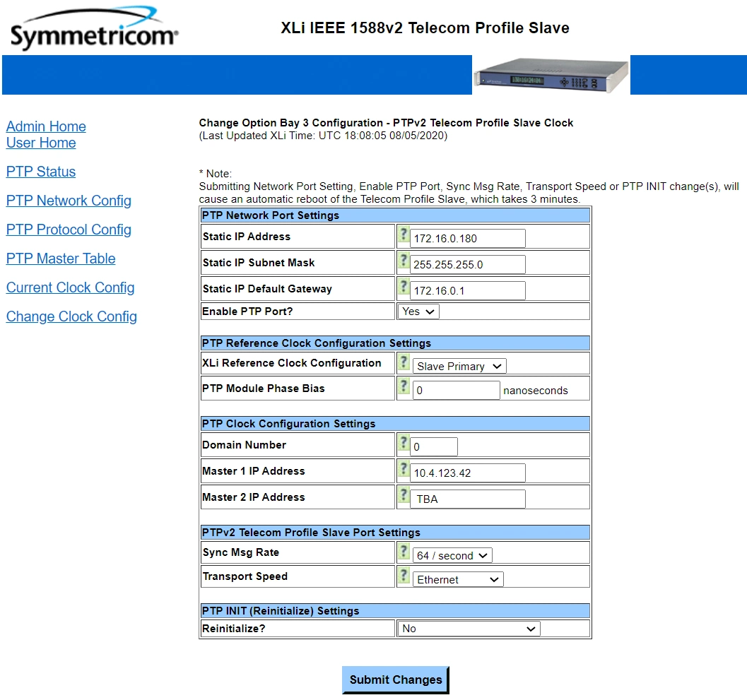Click the 'nanoseconds' unit label
This screenshot has width=747, height=700.
click(x=536, y=391)
